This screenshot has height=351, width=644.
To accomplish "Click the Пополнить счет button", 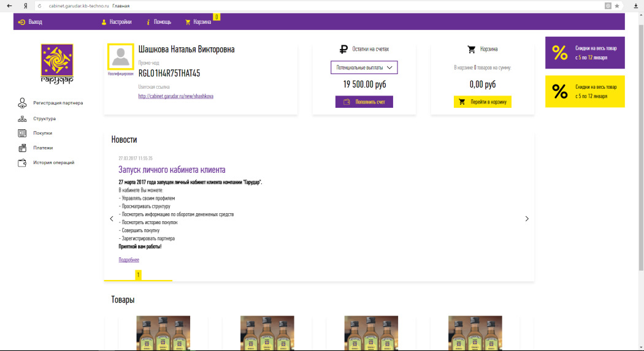I will click(364, 102).
